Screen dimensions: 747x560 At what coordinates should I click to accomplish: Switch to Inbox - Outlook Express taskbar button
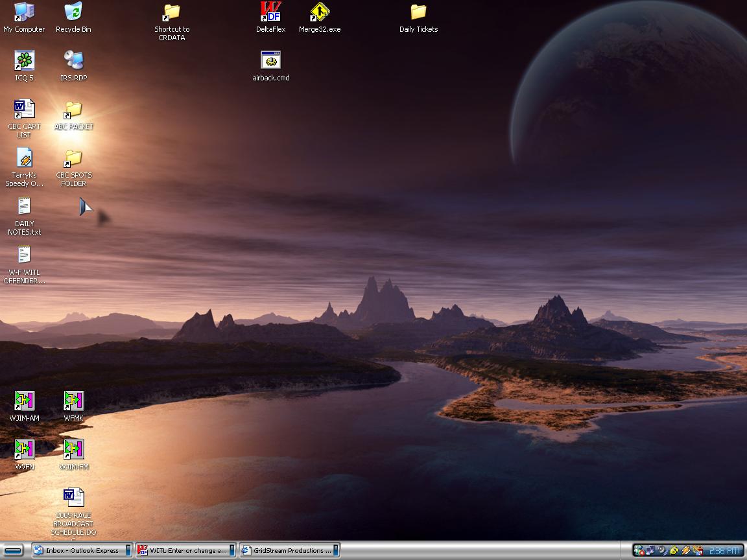82,550
